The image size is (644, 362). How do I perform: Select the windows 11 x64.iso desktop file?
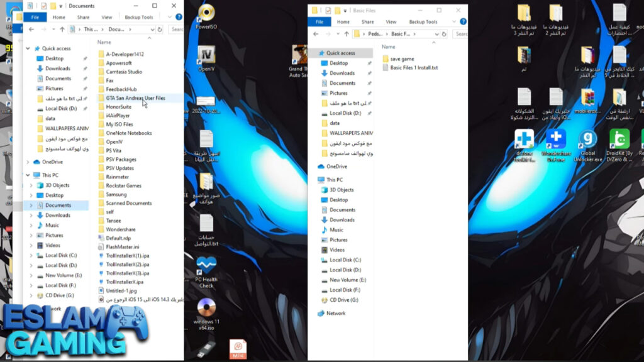[206, 307]
